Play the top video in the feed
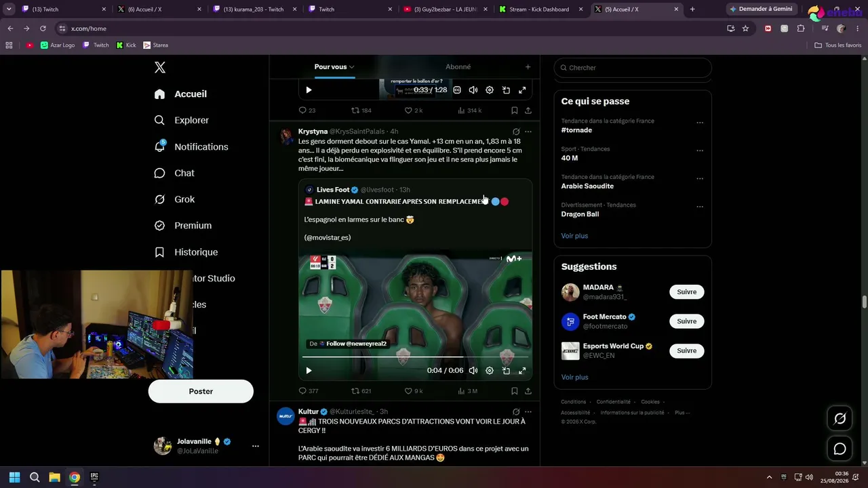Image resolution: width=868 pixels, height=488 pixels. pos(309,90)
